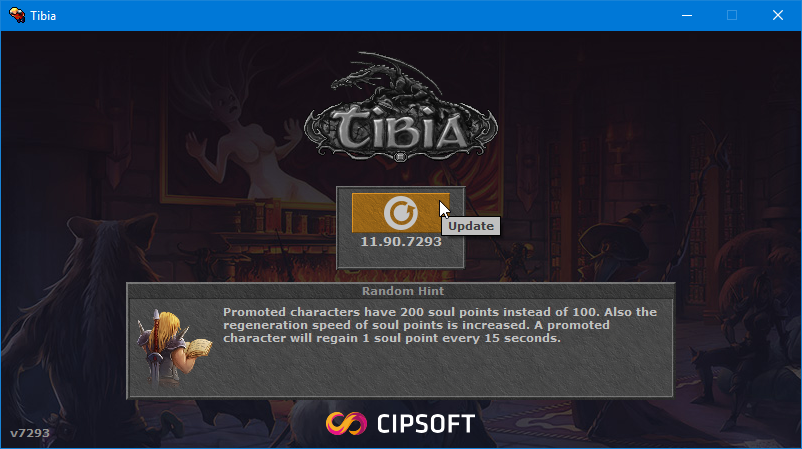Click the empty area of hint panel
Screen dimensions: 802x449
click(x=440, y=371)
